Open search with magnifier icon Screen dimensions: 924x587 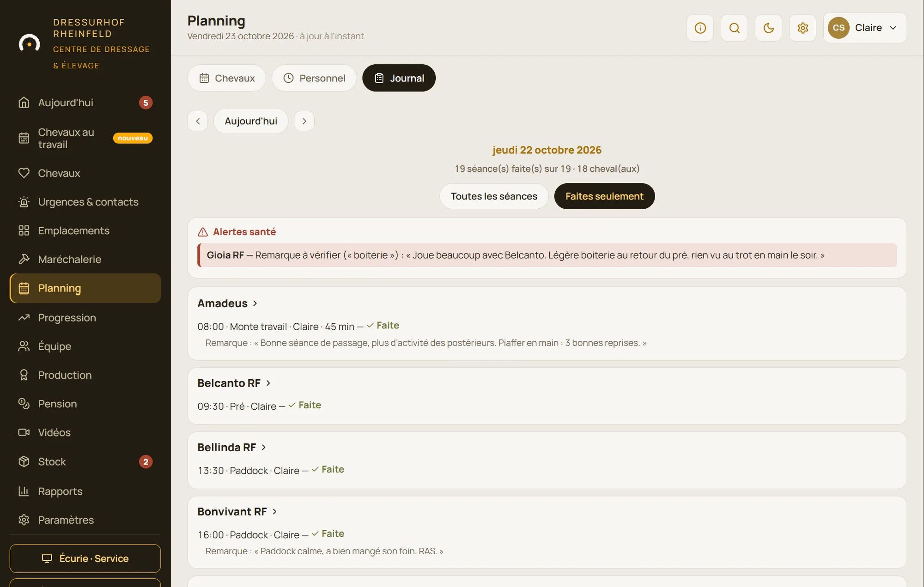tap(734, 28)
